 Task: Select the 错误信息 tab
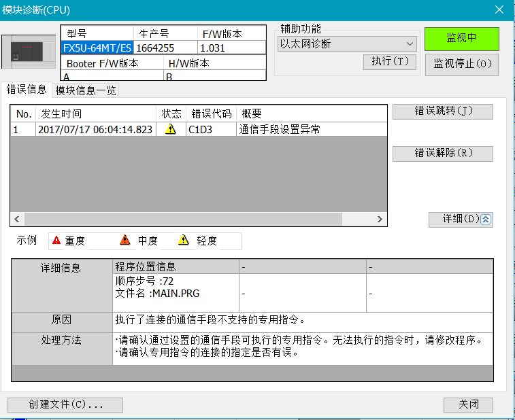[x=27, y=90]
